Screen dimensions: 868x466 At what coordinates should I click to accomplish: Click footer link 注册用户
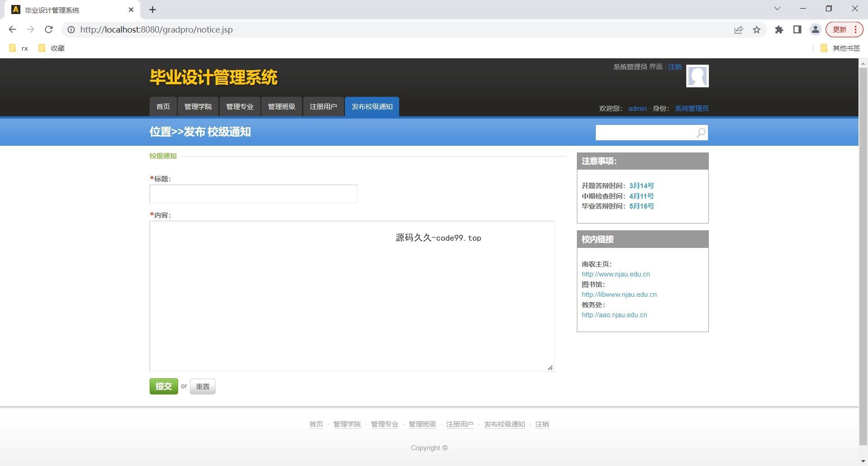(x=460, y=424)
